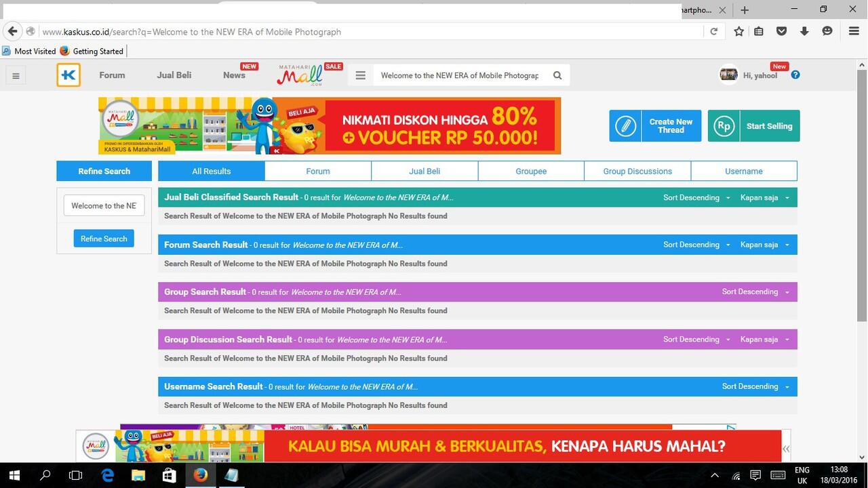Image resolution: width=868 pixels, height=488 pixels.
Task: Open Sort Descending in Group Discussion Search Result
Action: [696, 339]
